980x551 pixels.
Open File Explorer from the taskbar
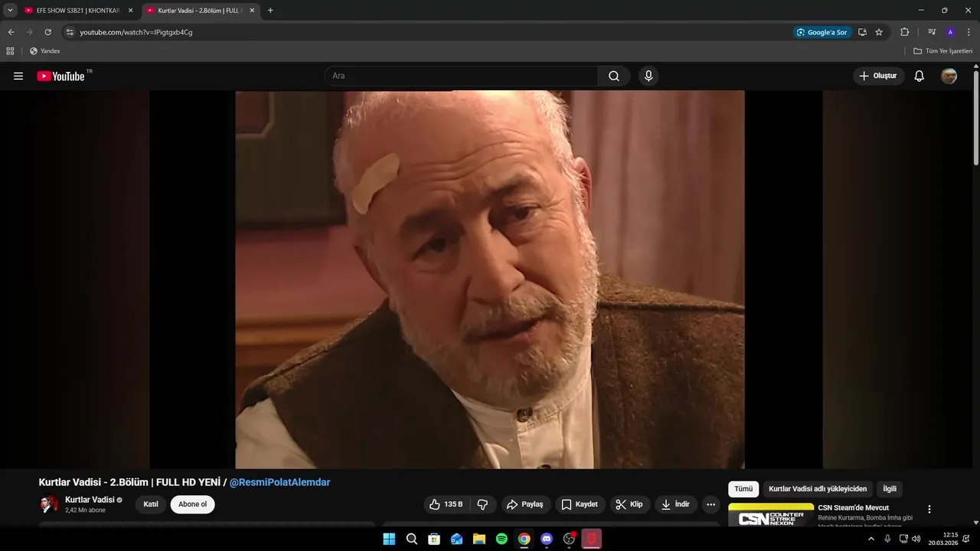click(x=479, y=539)
